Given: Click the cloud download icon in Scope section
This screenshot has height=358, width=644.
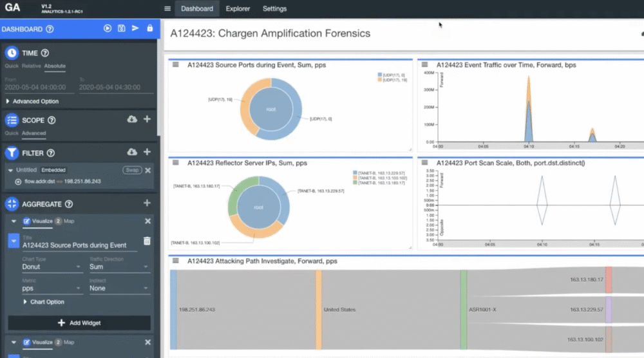Looking at the screenshot, I should point(132,119).
